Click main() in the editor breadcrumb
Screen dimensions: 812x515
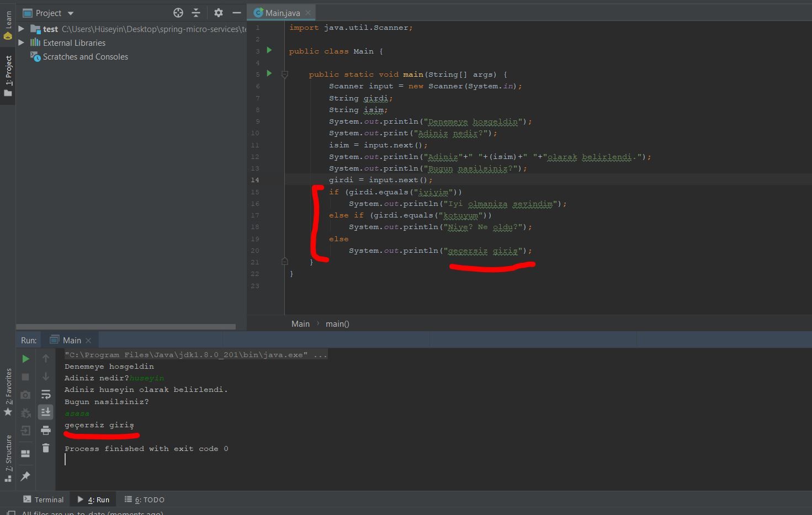click(x=337, y=324)
